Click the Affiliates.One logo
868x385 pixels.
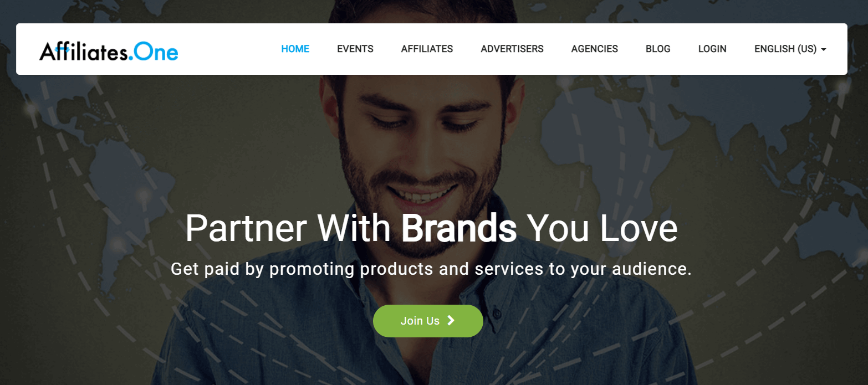click(109, 51)
